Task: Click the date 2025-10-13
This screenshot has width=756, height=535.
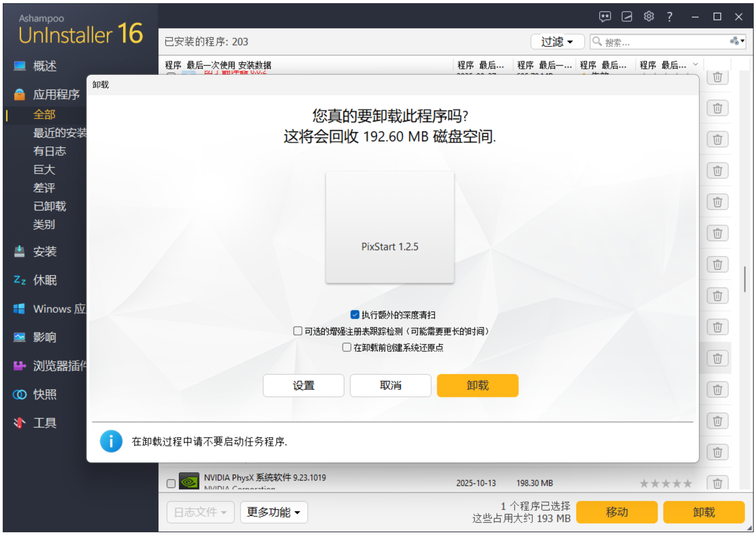Action: pyautogui.click(x=476, y=483)
